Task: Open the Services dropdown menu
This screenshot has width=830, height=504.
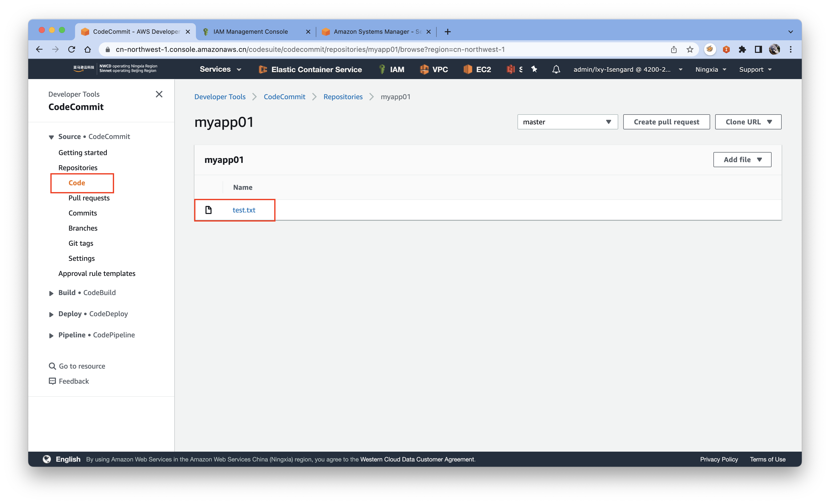Action: click(x=221, y=69)
